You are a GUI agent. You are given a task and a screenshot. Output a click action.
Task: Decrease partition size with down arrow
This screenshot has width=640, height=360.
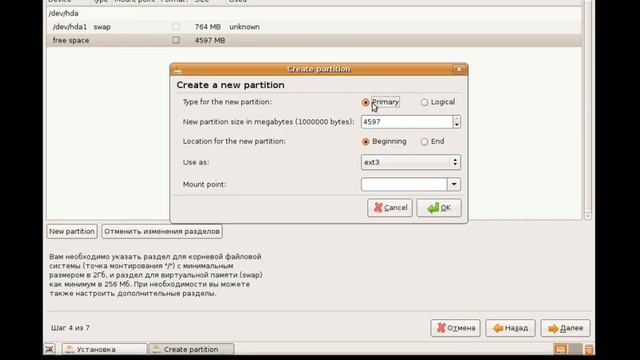tap(457, 125)
